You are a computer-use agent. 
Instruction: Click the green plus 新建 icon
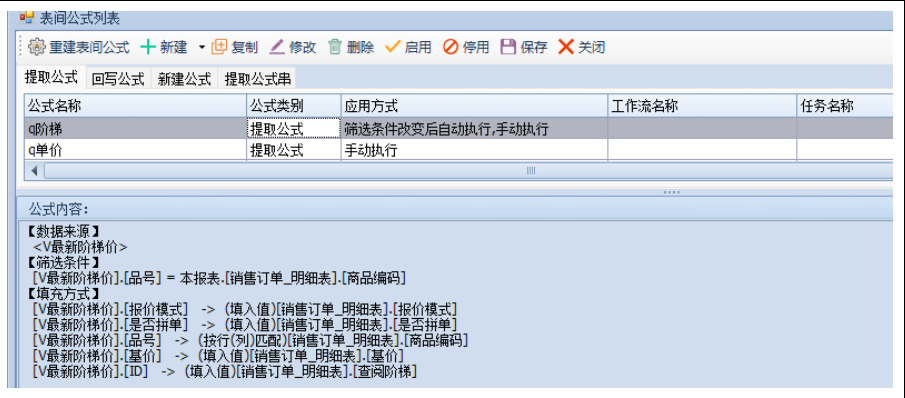coord(148,47)
